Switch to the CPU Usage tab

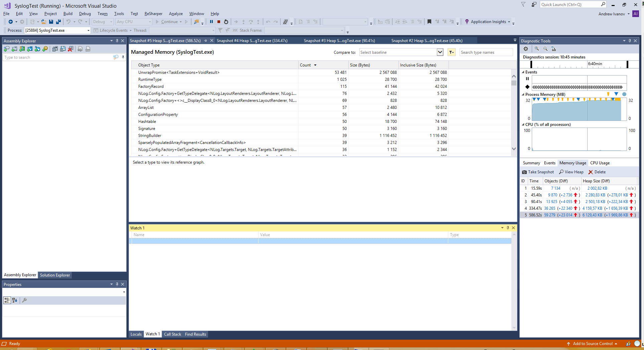[x=600, y=163]
